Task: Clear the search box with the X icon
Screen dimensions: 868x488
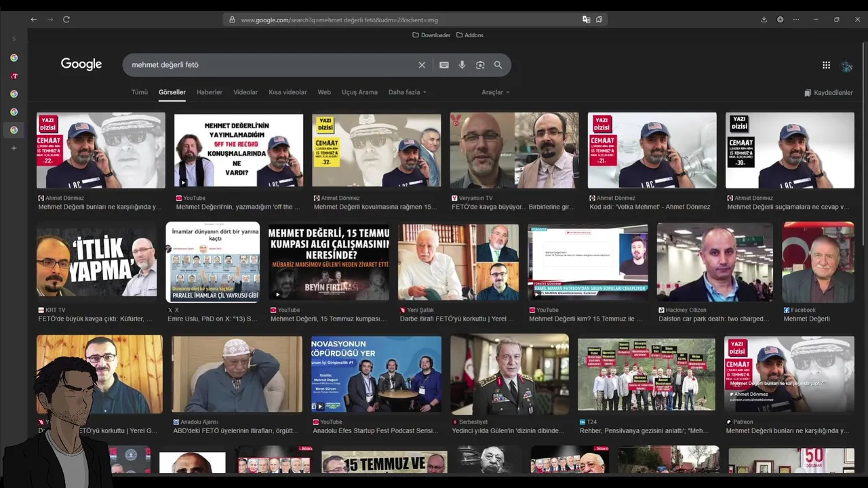Action: coord(422,65)
